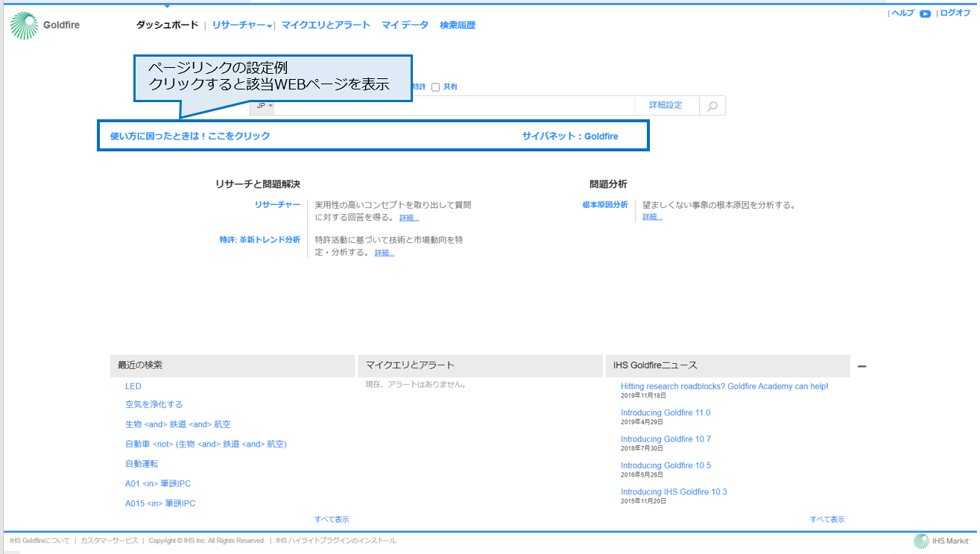Focus the main search input field

pos(454,106)
